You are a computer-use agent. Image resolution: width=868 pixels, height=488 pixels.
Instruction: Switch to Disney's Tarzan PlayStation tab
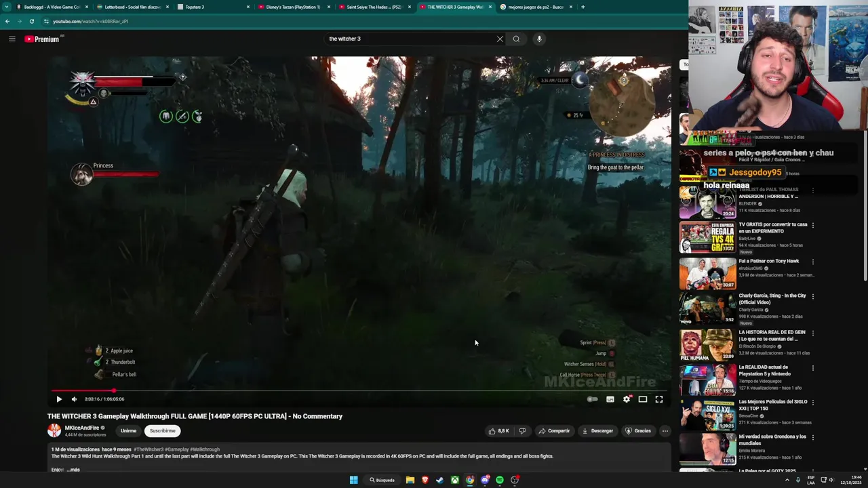[x=293, y=7]
